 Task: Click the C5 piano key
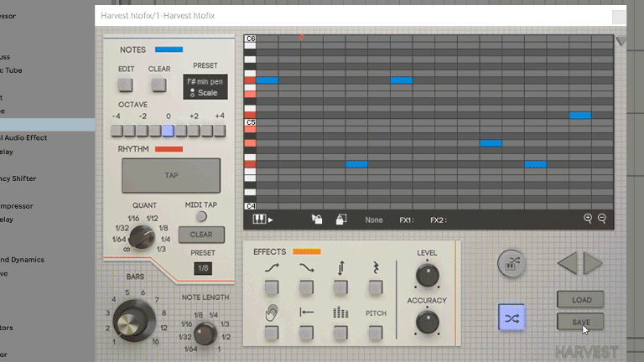[x=250, y=122]
